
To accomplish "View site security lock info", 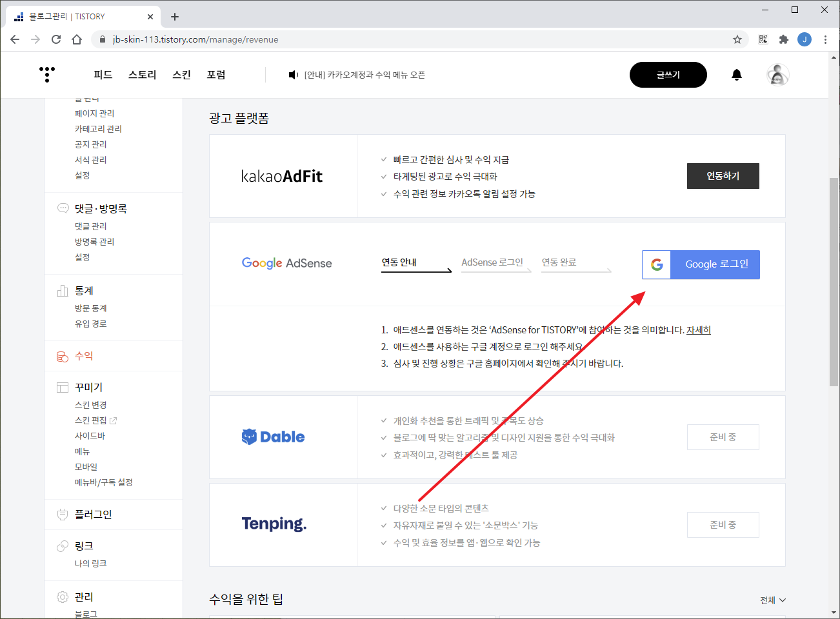I will tap(102, 39).
